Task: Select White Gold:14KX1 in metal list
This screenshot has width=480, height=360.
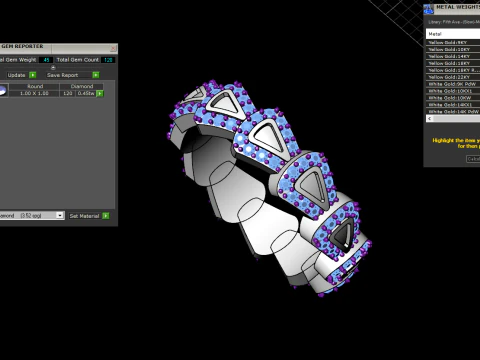Action: click(453, 105)
